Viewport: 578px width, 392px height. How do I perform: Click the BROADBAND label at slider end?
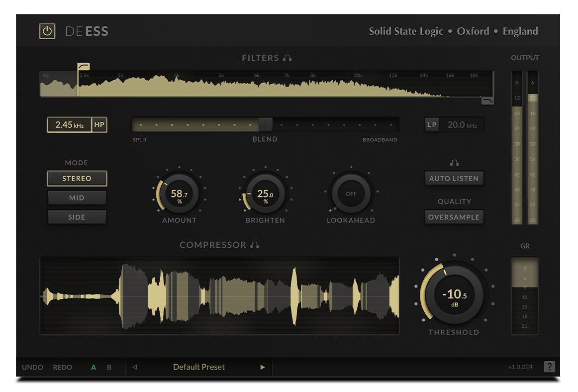click(380, 140)
